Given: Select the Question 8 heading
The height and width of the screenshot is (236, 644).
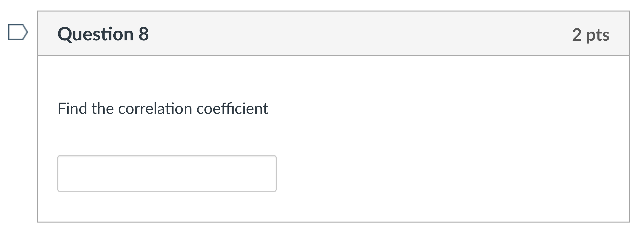Looking at the screenshot, I should (103, 34).
